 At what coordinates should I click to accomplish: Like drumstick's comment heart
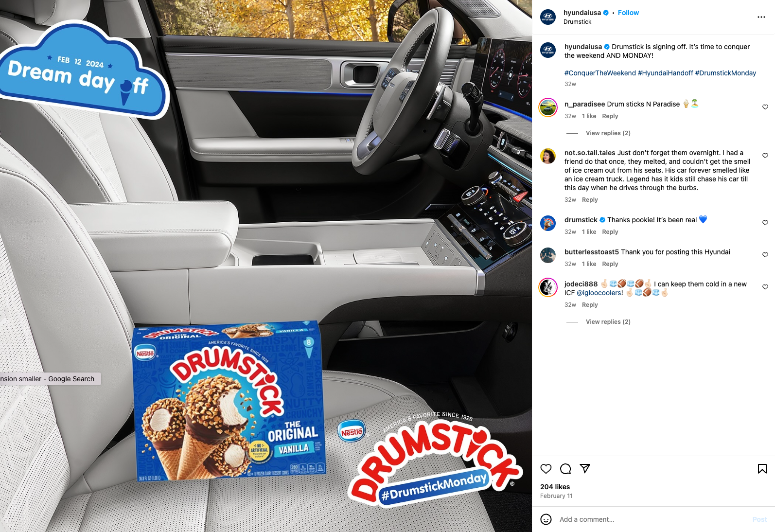[x=765, y=223]
